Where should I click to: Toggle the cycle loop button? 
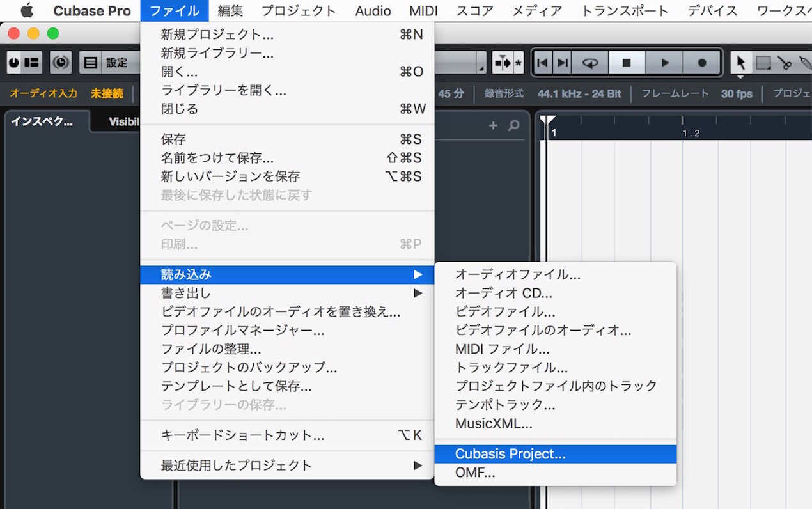click(x=590, y=63)
